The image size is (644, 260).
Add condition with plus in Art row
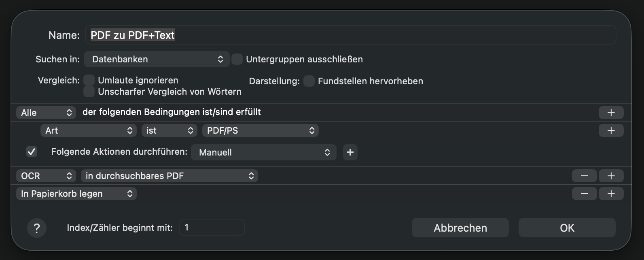coord(611,130)
